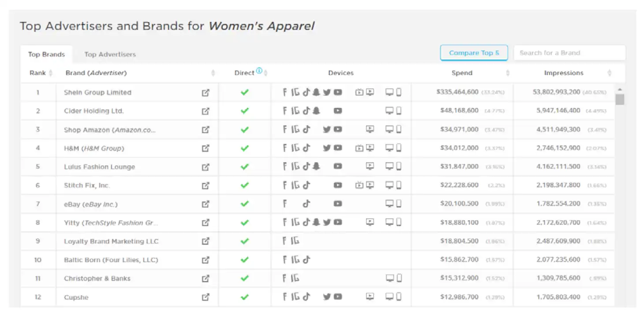Open Lulus Fashion Lounge brand name
The image size is (644, 315).
coord(99,167)
